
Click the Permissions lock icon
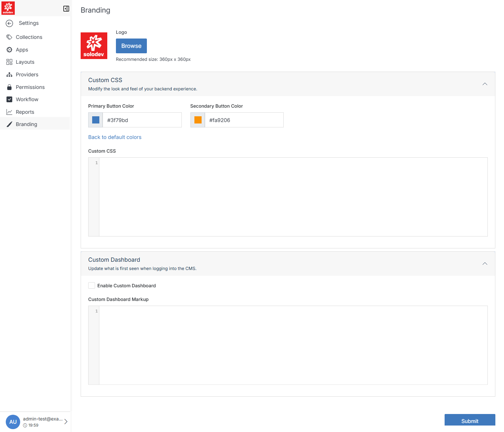tap(9, 87)
